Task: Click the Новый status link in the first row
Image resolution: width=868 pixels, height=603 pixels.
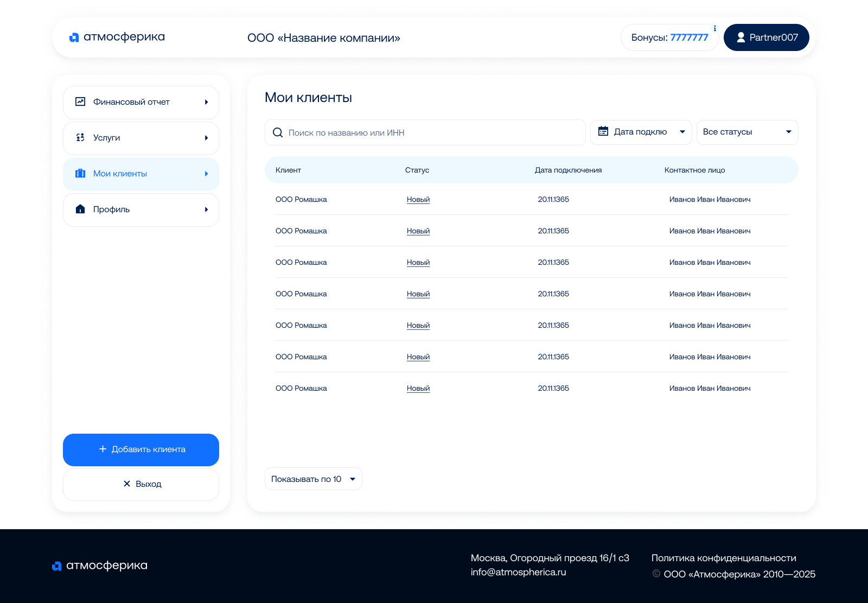Action: pyautogui.click(x=418, y=199)
